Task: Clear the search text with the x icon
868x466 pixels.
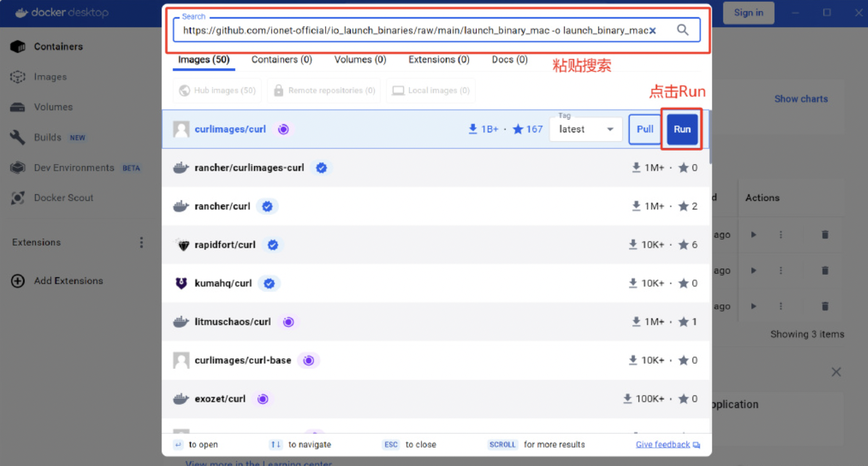Action: click(x=653, y=31)
